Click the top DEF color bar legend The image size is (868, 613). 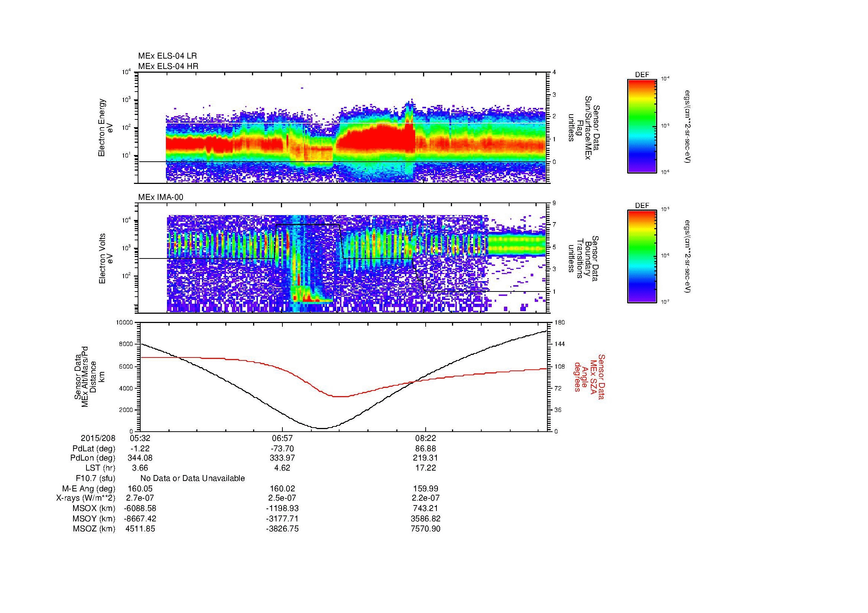pyautogui.click(x=642, y=126)
